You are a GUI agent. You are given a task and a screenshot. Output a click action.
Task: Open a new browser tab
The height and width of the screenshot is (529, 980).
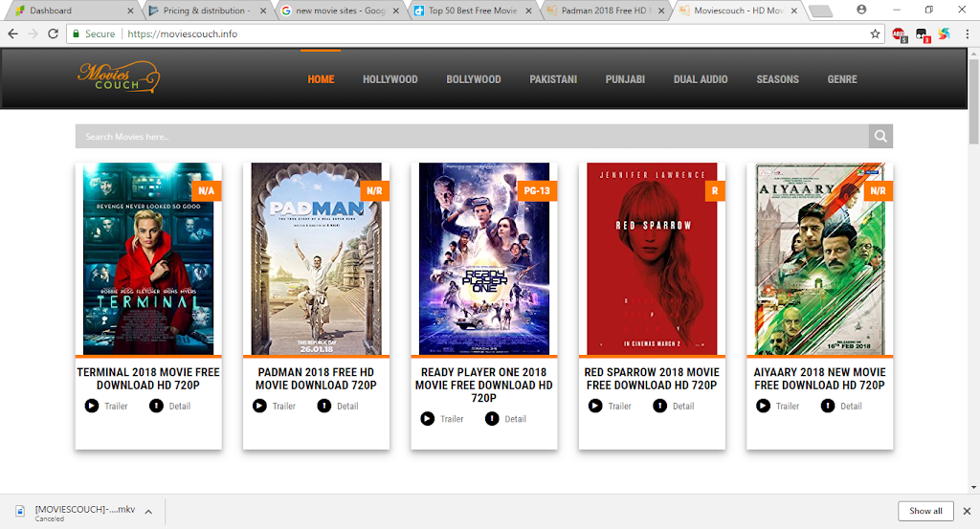pos(820,11)
